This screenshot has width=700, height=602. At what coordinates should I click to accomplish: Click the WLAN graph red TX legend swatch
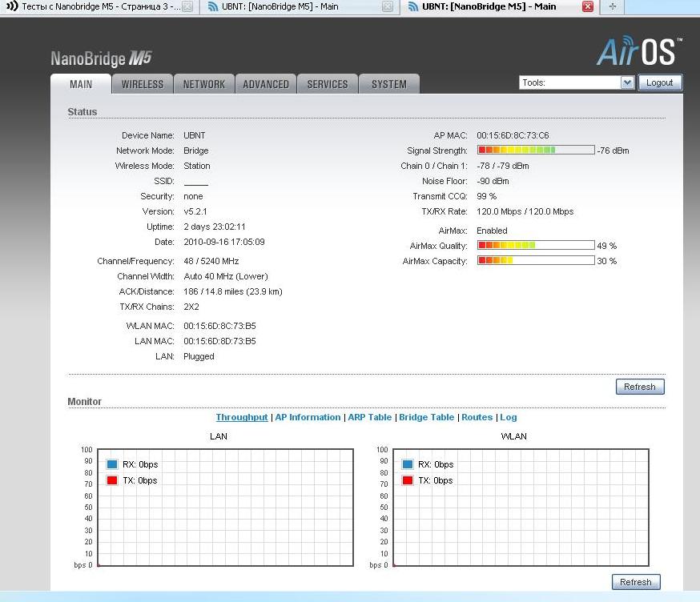pyautogui.click(x=408, y=480)
